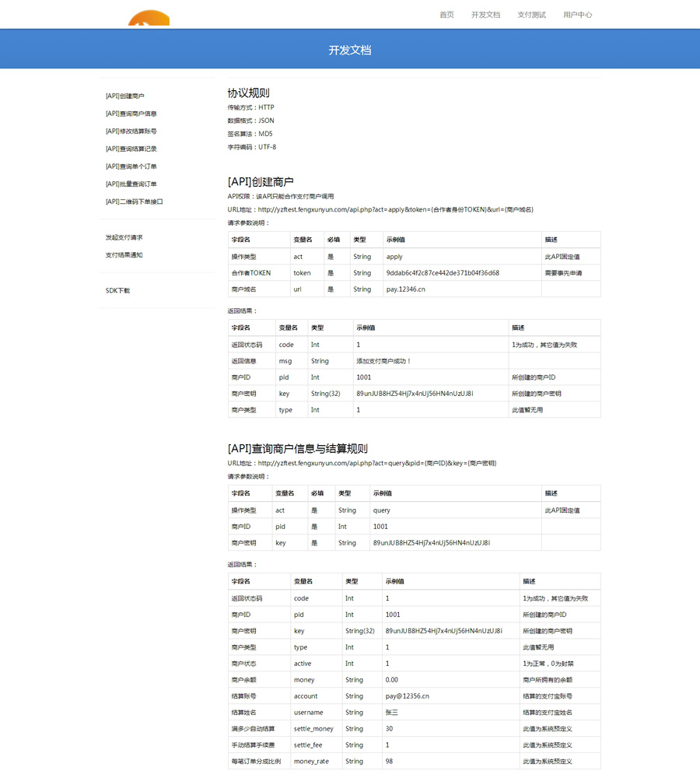The width and height of the screenshot is (700, 771).
Task: Click the SDK下载 link
Action: pyautogui.click(x=118, y=290)
